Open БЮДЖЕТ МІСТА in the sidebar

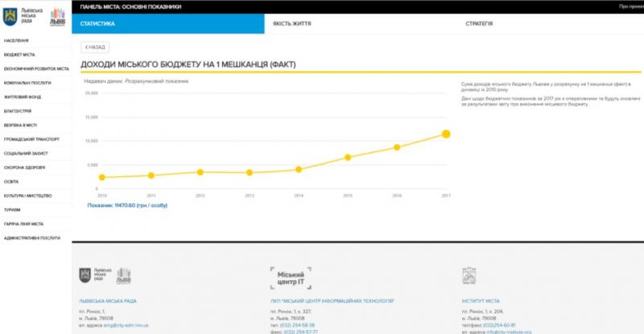pos(19,55)
